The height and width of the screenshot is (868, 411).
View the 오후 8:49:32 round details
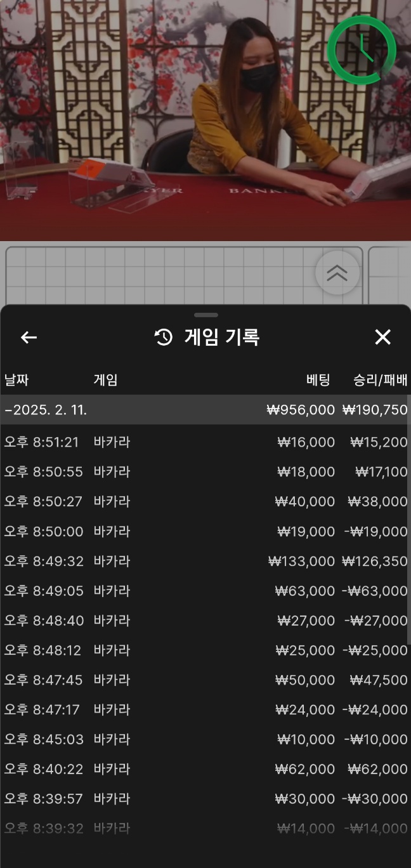click(x=205, y=562)
